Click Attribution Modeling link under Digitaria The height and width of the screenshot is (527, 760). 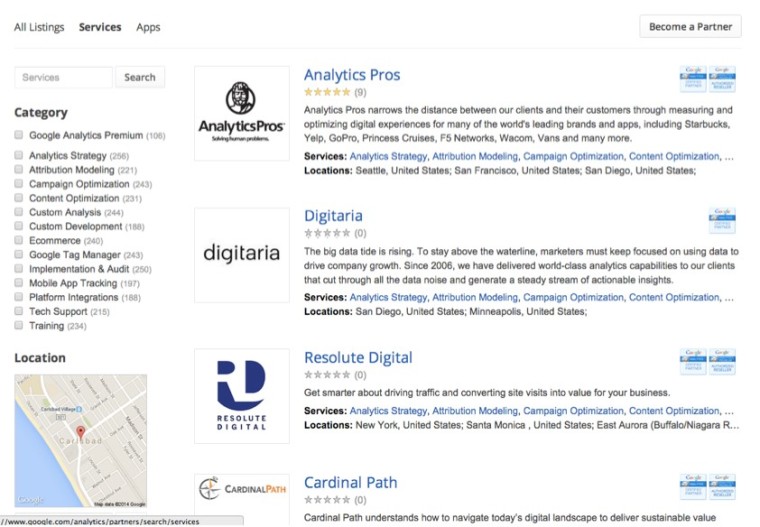[x=475, y=297]
